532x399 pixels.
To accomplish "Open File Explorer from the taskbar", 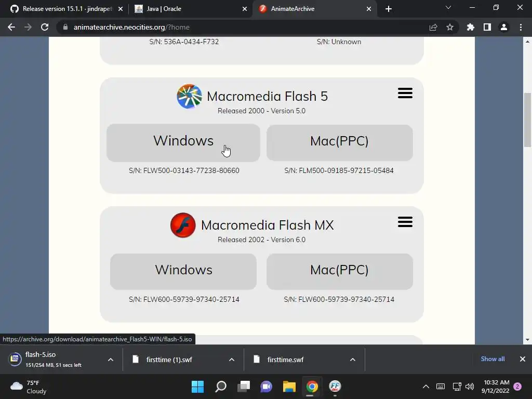I will [x=289, y=387].
